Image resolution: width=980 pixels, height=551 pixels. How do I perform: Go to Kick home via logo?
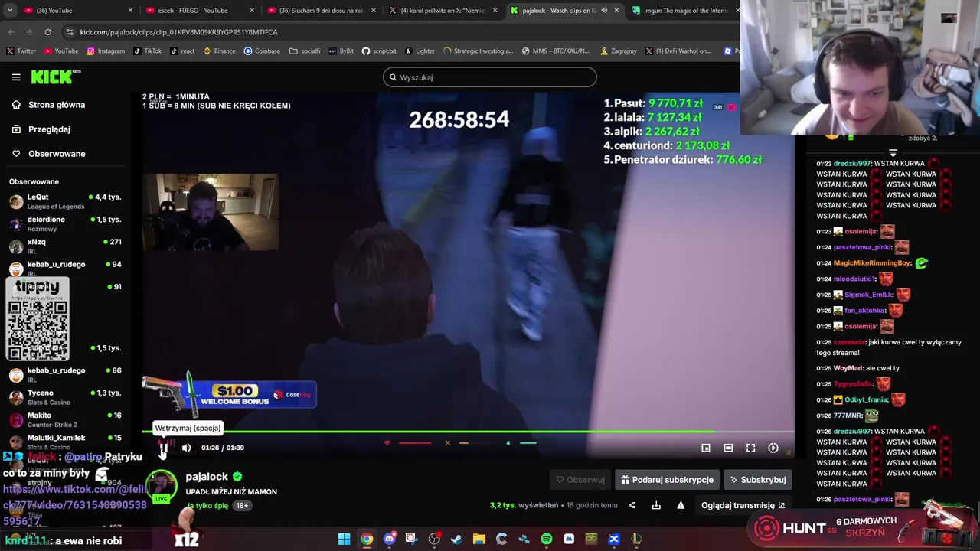pyautogui.click(x=55, y=77)
